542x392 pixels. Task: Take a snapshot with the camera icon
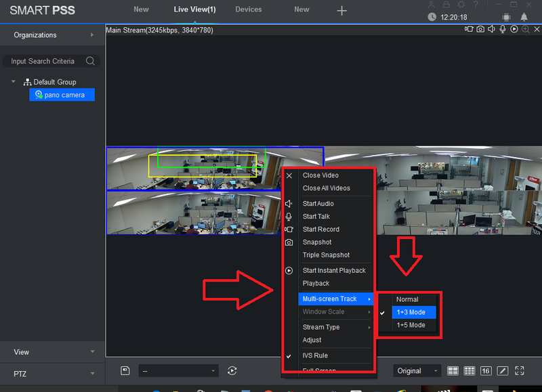[480, 29]
